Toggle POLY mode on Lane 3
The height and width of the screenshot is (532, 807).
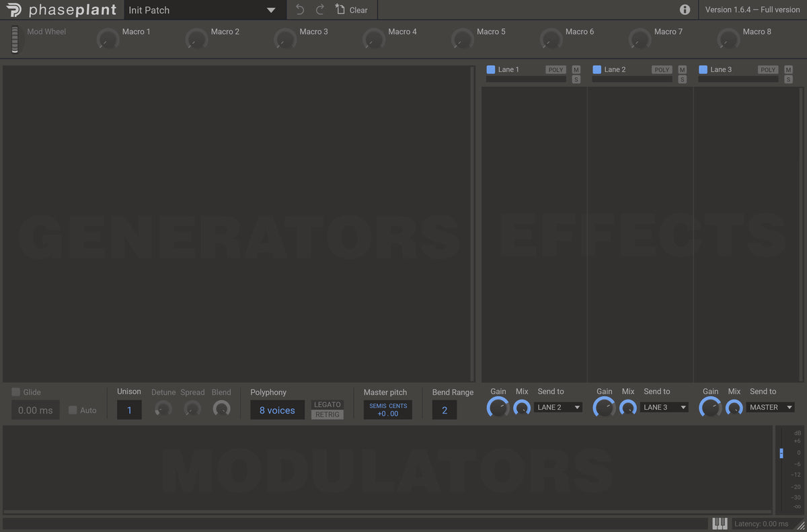(768, 70)
